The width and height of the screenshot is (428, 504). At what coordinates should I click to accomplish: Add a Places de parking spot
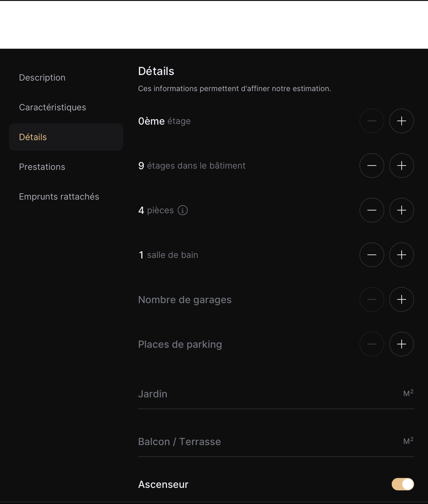401,344
